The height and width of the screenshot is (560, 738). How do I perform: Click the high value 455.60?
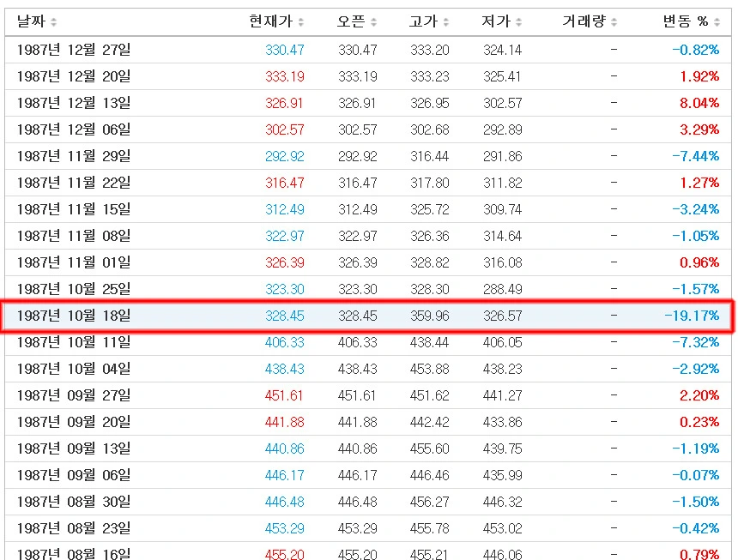click(x=429, y=449)
